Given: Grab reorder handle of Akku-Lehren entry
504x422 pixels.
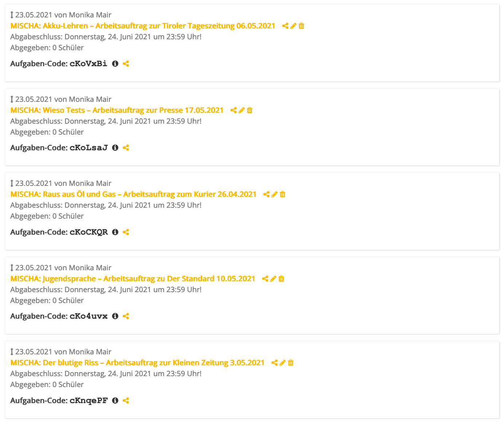Looking at the screenshot, I should 12,15.
